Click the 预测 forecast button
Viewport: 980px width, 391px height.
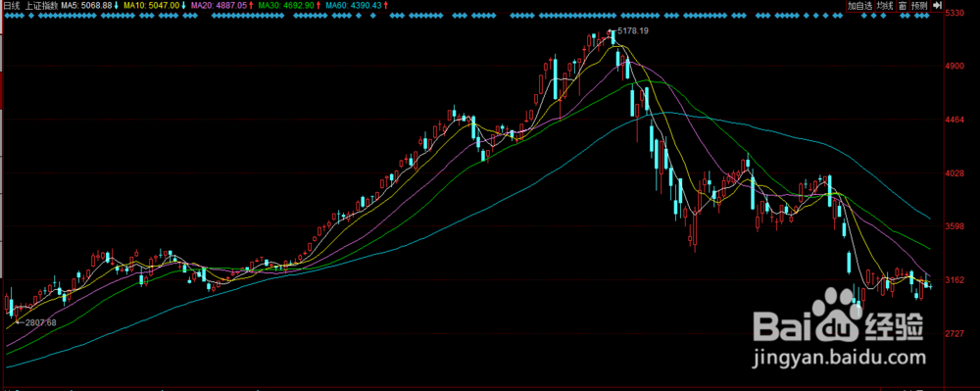[918, 6]
